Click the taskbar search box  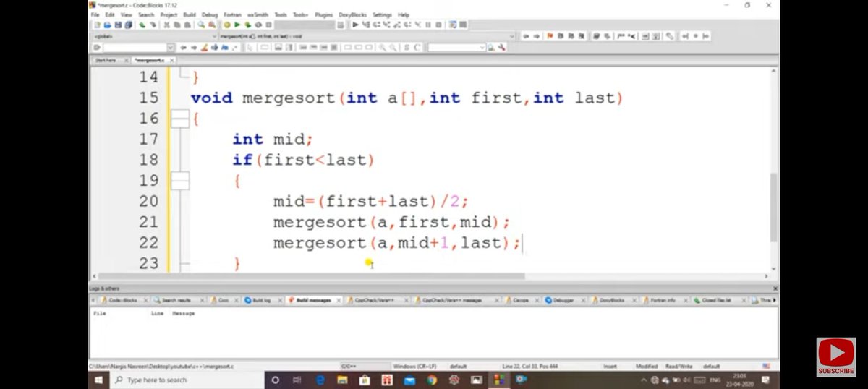point(186,380)
